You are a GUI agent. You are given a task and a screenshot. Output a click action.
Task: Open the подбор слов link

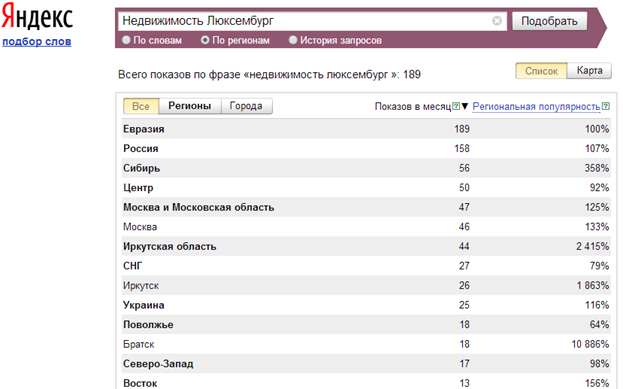(x=37, y=41)
